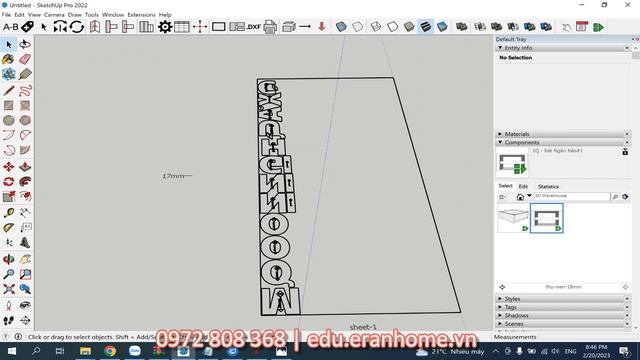Open the Camera menu
The height and width of the screenshot is (360, 640).
tap(54, 15)
